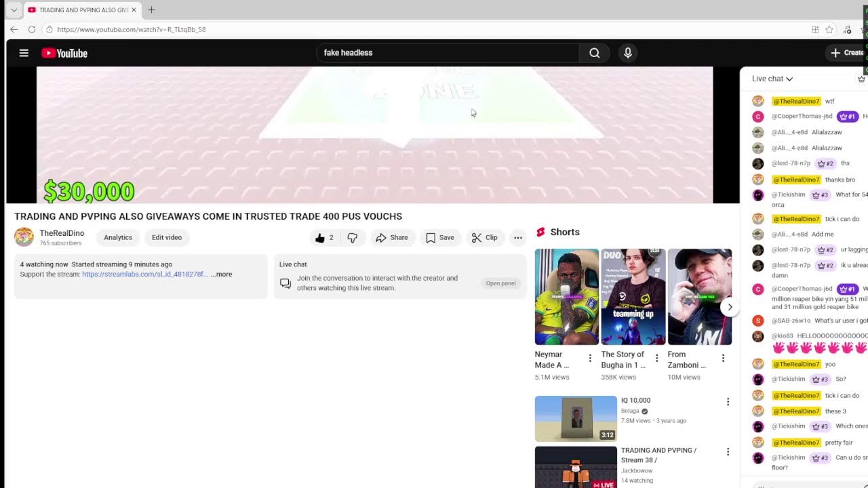
Task: Click the chat message thanks bro
Action: (840, 180)
